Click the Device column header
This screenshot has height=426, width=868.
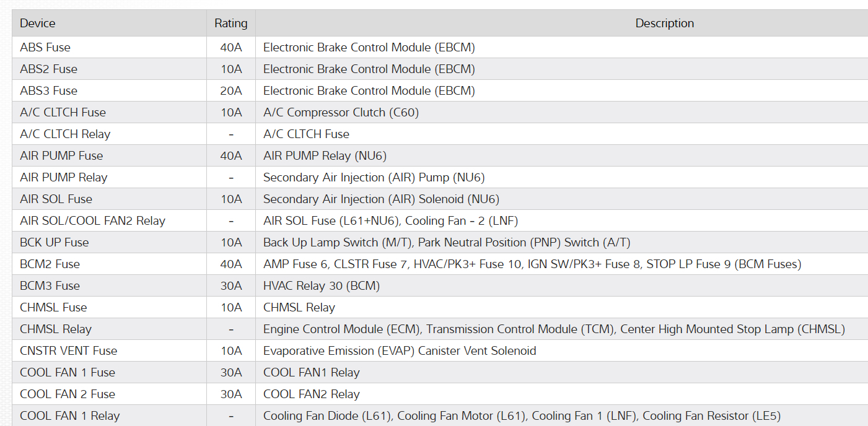tap(38, 24)
